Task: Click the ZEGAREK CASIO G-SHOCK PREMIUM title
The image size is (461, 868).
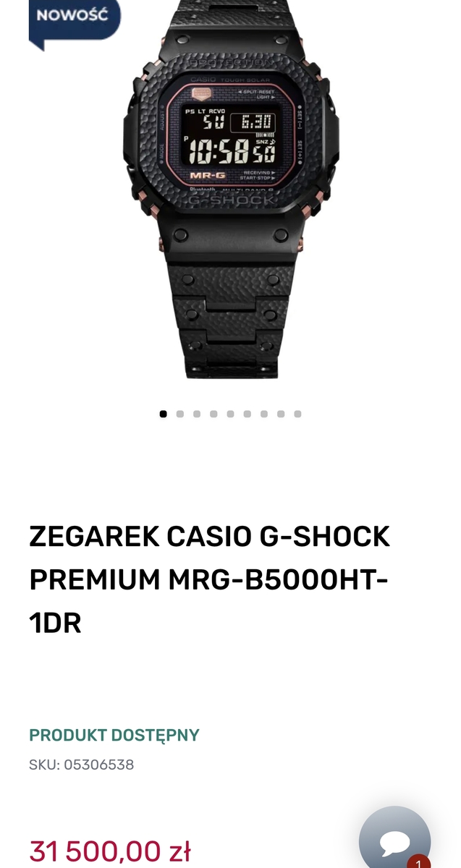Action: click(210, 579)
